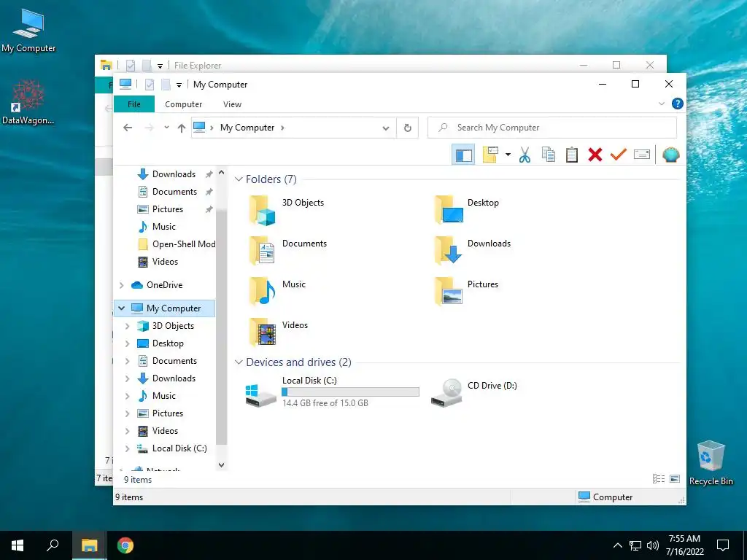The width and height of the screenshot is (747, 560).
Task: Open the DataWagon desktop shortcut
Action: (28, 103)
